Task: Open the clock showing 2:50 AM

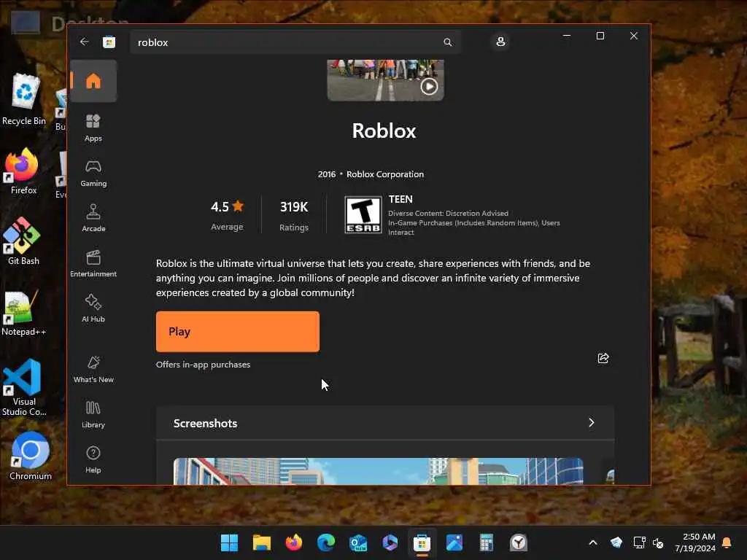Action: (695, 542)
